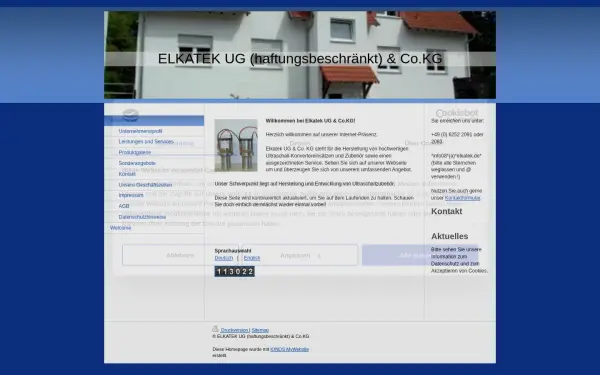This screenshot has width=600, height=375.
Task: Go to the Produktgalerie page
Action: click(135, 152)
